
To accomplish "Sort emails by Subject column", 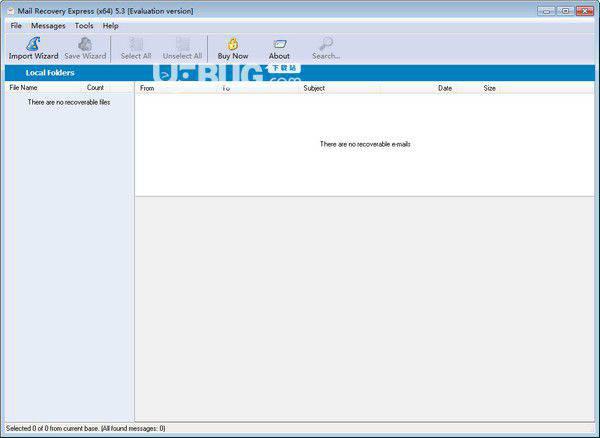I will click(x=314, y=88).
